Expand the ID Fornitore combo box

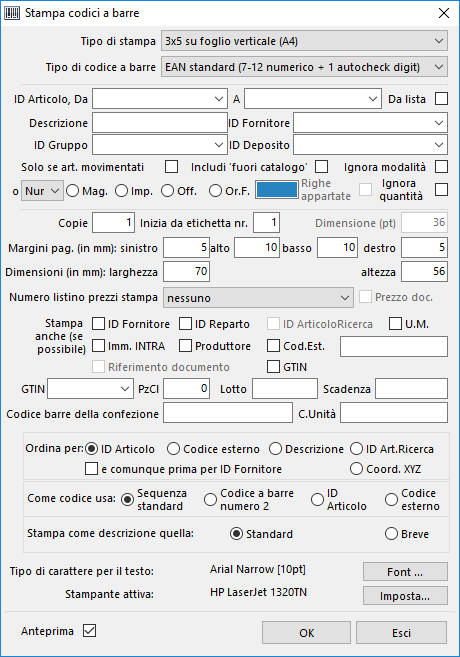pos(370,123)
